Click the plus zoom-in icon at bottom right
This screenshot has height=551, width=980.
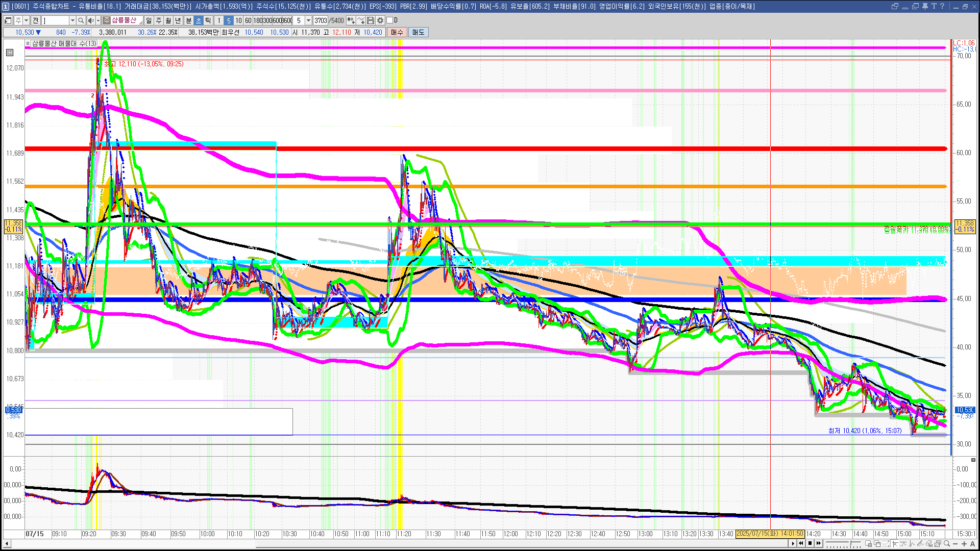pyautogui.click(x=964, y=543)
